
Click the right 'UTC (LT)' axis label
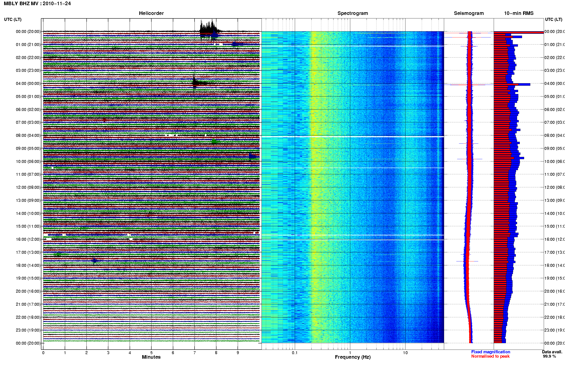[553, 19]
